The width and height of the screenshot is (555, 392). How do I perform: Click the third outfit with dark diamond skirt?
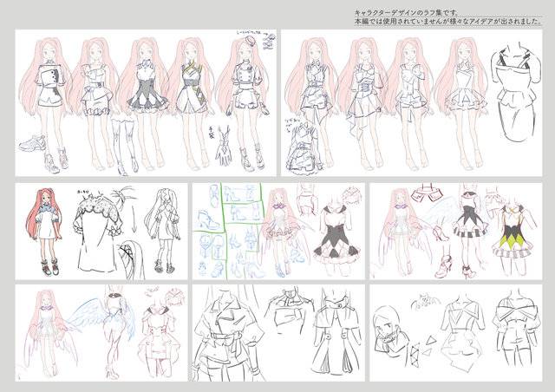pos(145,102)
